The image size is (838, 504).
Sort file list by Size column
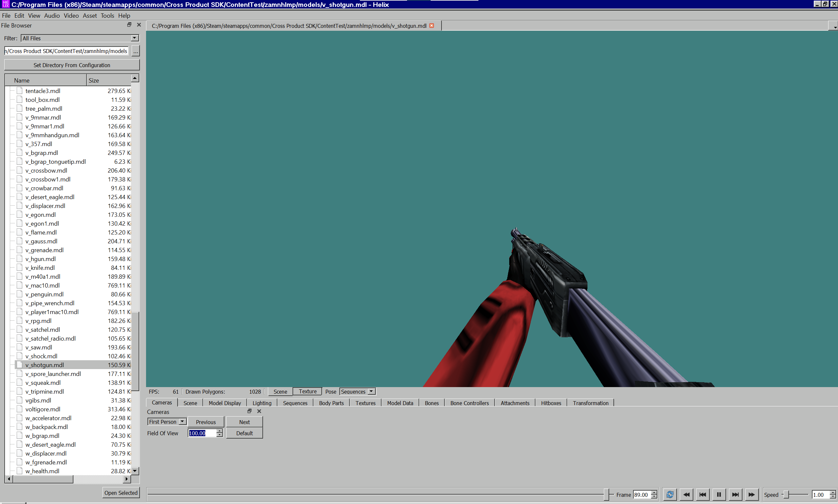point(109,80)
